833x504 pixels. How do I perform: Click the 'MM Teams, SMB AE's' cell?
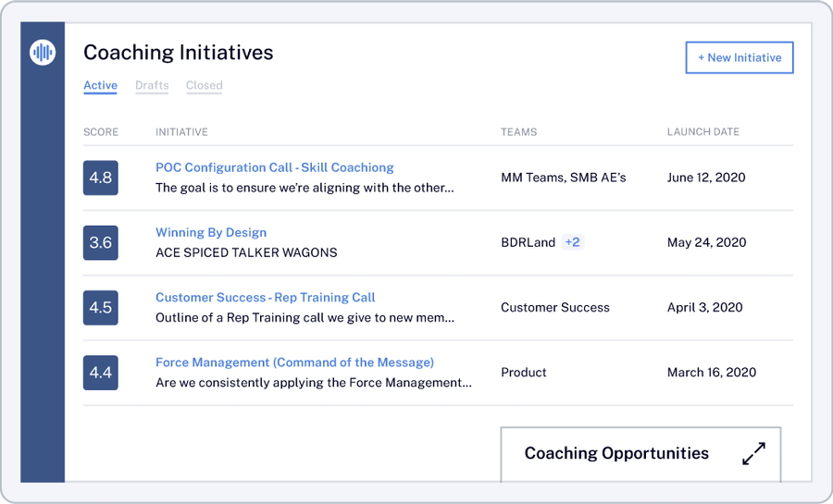pyautogui.click(x=564, y=178)
